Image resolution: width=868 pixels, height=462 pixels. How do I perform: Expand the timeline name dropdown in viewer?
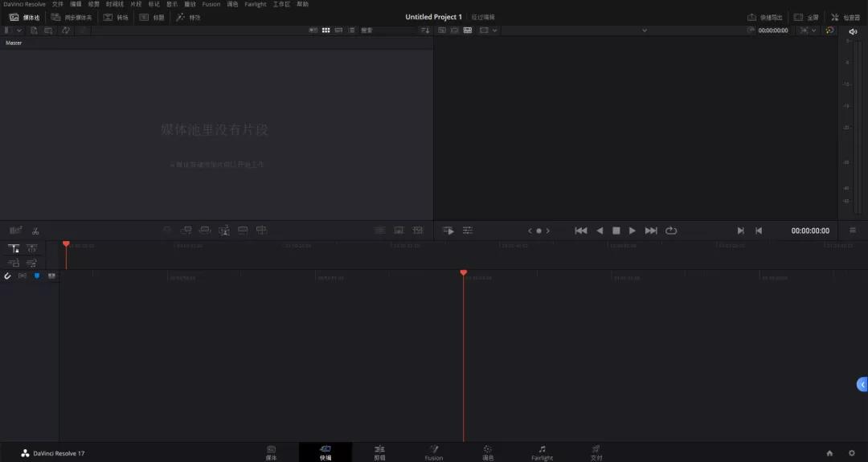click(645, 31)
